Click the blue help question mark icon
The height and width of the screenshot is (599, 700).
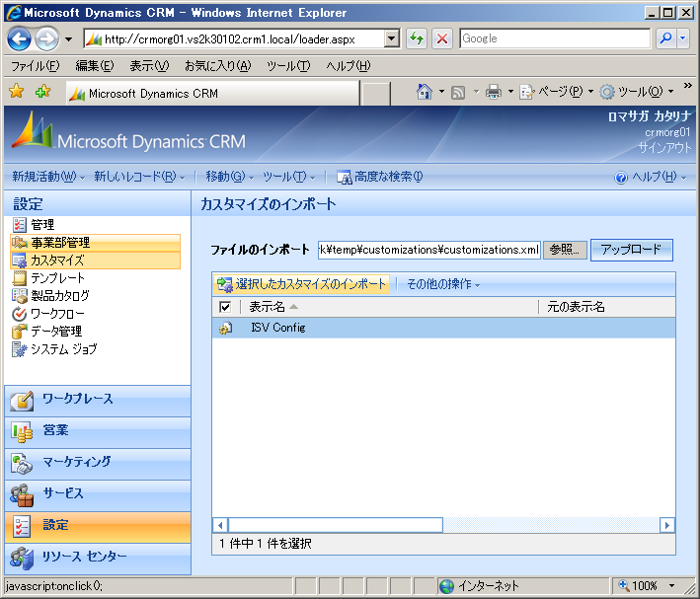[x=621, y=178]
